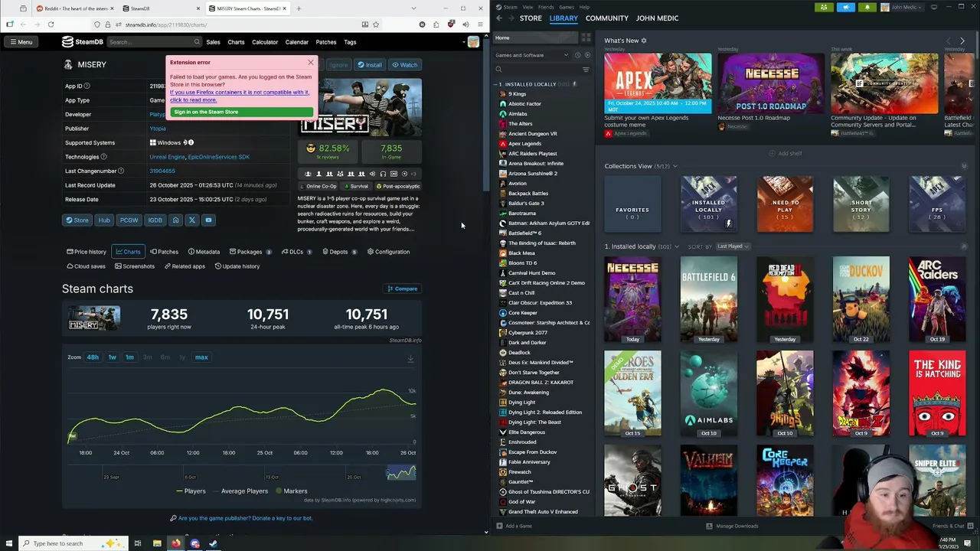This screenshot has width=980, height=551.
Task: Click the App ID help question icon
Action: [x=87, y=86]
